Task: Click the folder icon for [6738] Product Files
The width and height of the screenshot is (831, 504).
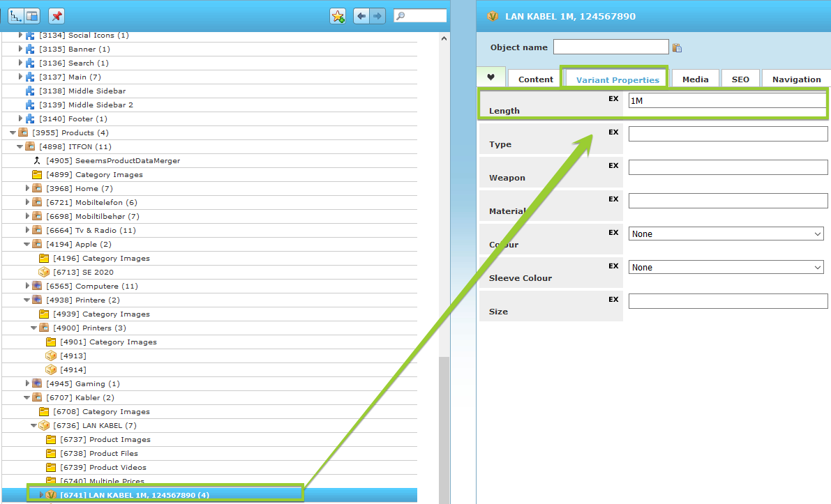Action: pyautogui.click(x=51, y=453)
